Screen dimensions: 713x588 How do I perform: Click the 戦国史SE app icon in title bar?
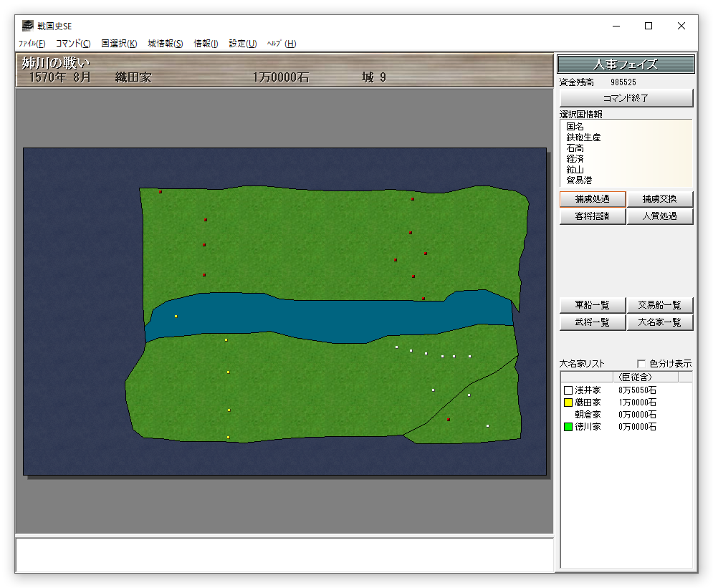pyautogui.click(x=27, y=26)
